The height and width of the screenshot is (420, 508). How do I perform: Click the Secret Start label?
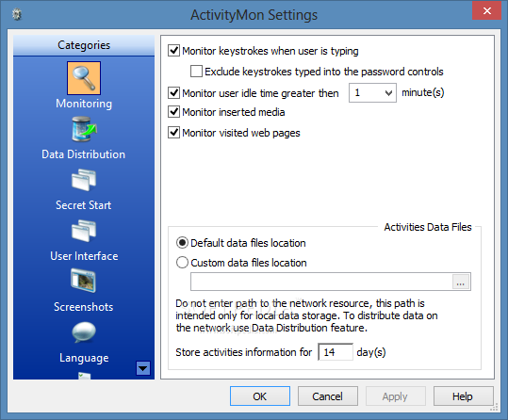coord(84,205)
